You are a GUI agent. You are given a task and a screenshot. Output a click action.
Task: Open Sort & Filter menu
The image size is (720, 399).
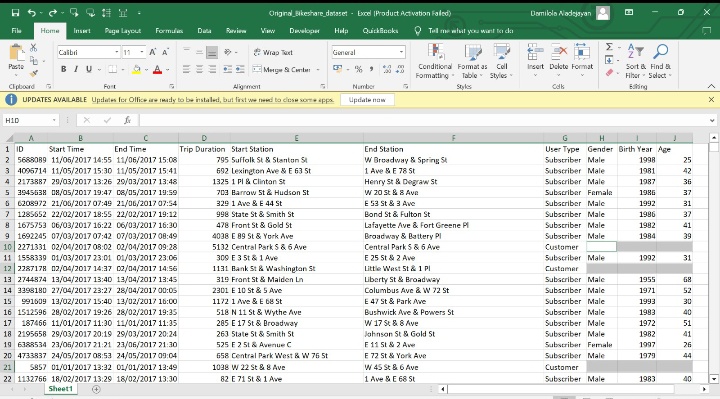pos(636,61)
